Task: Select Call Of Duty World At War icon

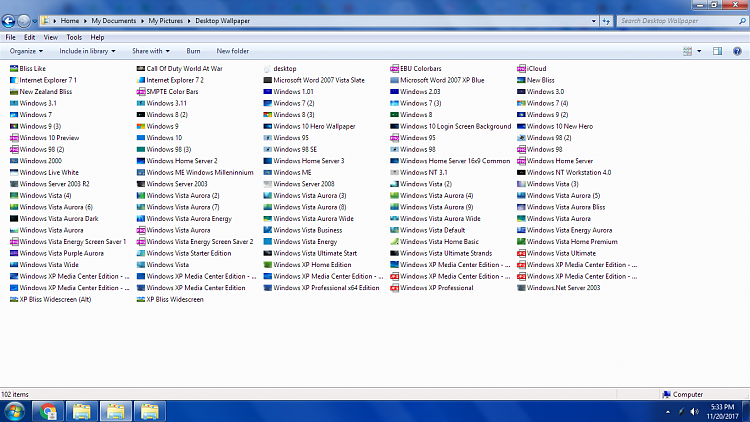Action: pos(141,69)
